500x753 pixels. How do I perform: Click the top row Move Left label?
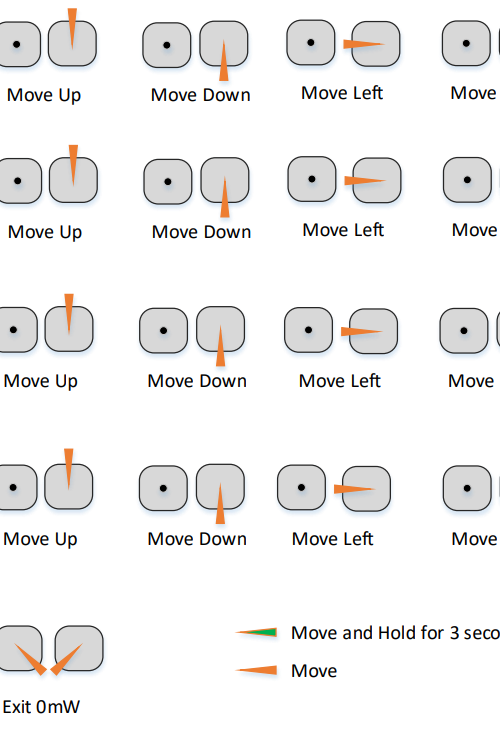click(x=342, y=93)
